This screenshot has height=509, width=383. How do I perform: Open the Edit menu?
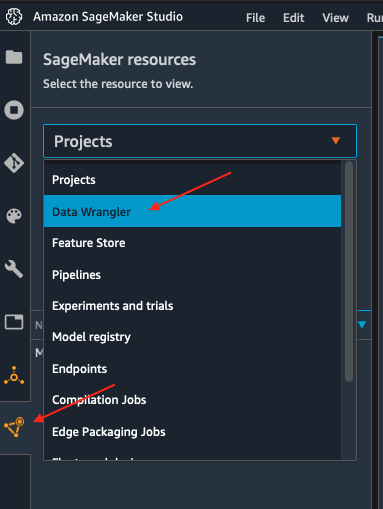[x=293, y=18]
